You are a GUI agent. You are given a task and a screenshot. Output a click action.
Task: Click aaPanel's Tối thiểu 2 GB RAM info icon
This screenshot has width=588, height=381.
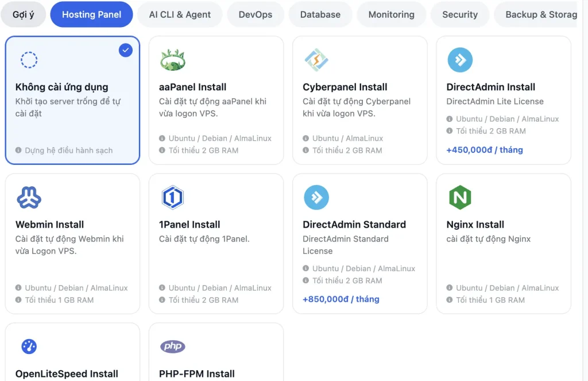click(x=162, y=150)
